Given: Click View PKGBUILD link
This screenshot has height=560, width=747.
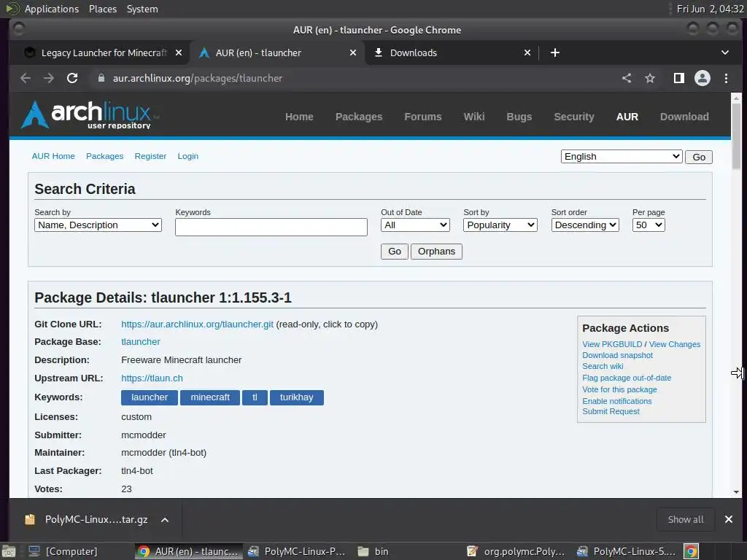Looking at the screenshot, I should [x=612, y=344].
